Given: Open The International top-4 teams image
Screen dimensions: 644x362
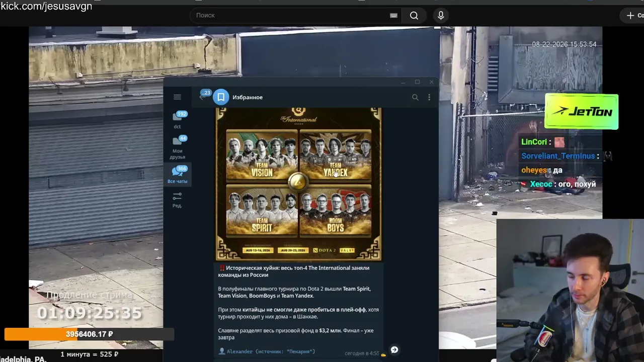Looking at the screenshot, I should pyautogui.click(x=299, y=184).
